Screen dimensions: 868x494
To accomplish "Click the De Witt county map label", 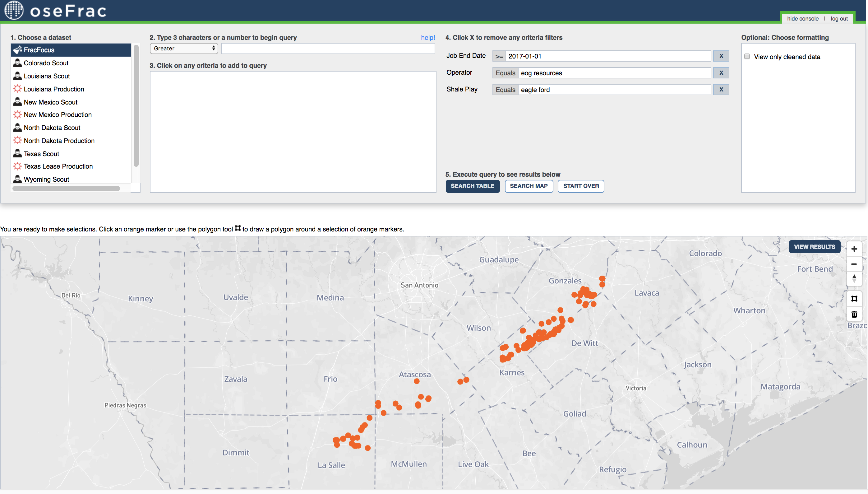I will click(x=584, y=343).
